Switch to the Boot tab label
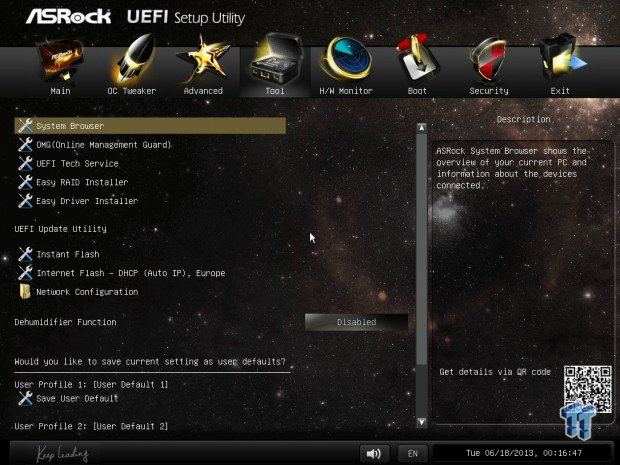Viewport: 620px width, 465px height. click(x=417, y=91)
